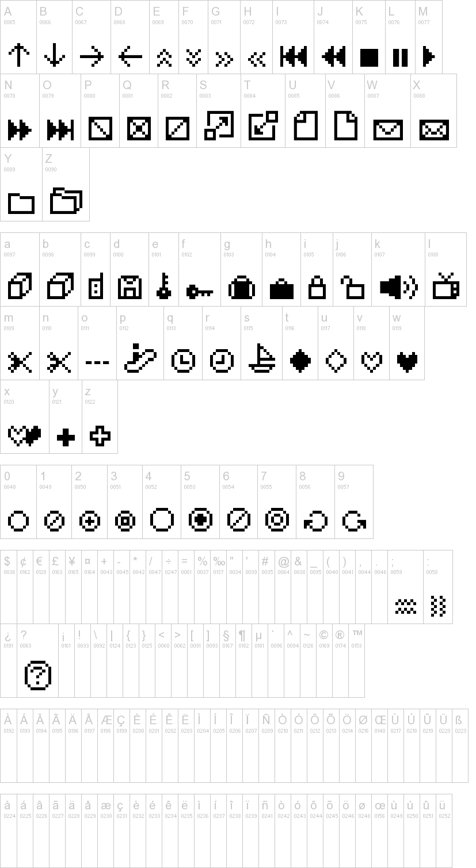Select the key glyph under letter f

click(200, 292)
